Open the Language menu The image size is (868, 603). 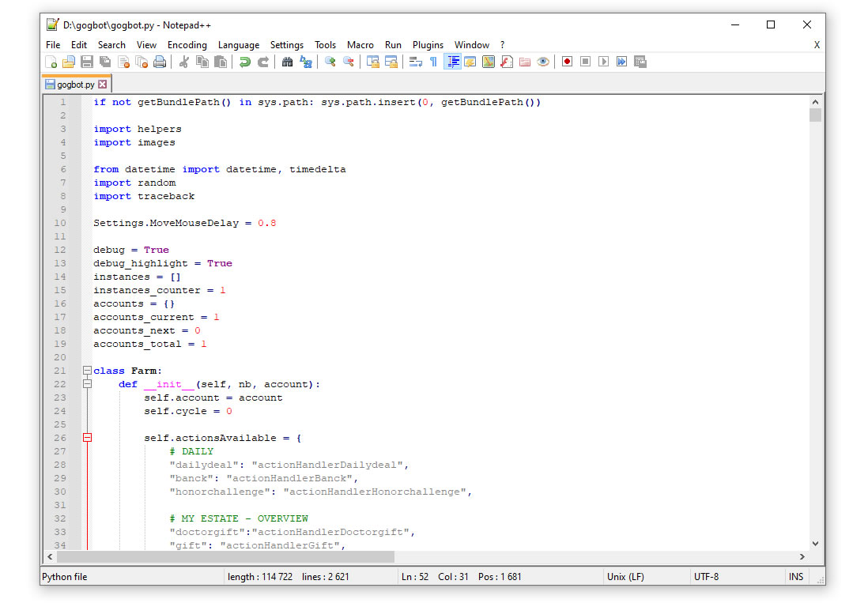tap(239, 45)
